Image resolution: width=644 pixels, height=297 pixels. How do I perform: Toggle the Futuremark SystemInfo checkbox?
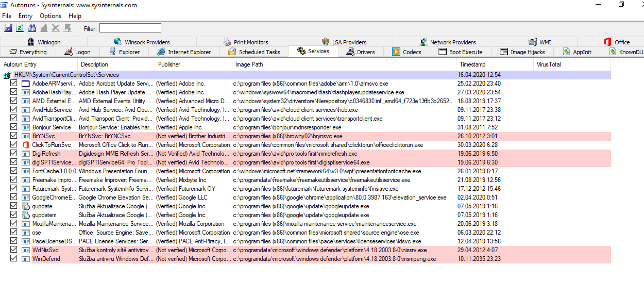[x=14, y=189]
